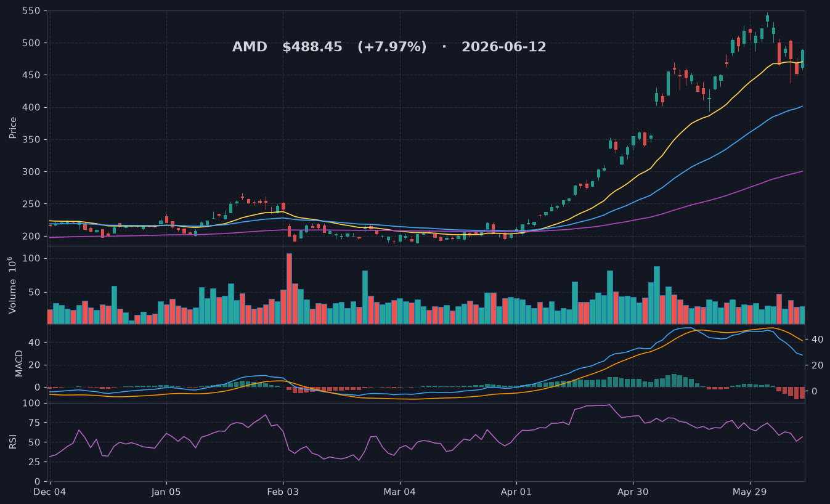830x504 pixels.
Task: Click the AMD ticker symbol in title
Action: pyautogui.click(x=250, y=47)
